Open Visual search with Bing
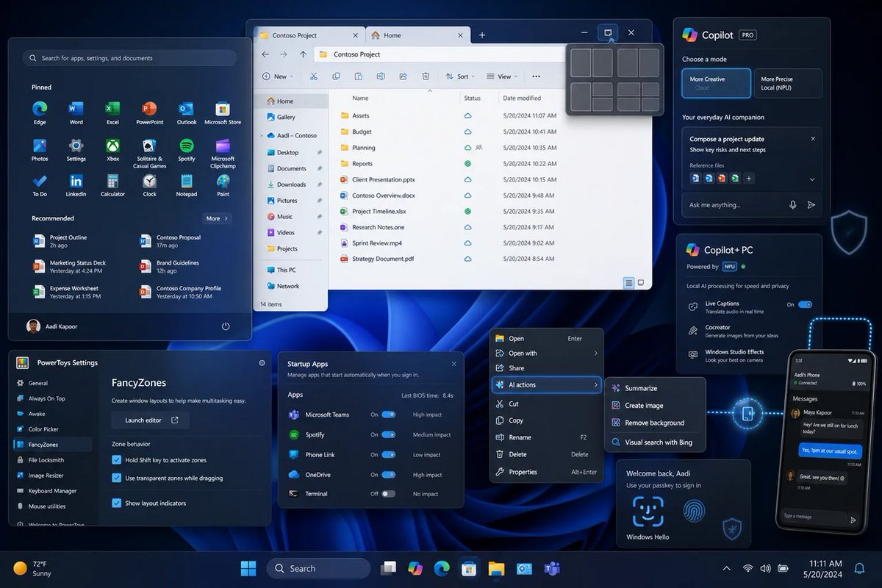 (655, 442)
